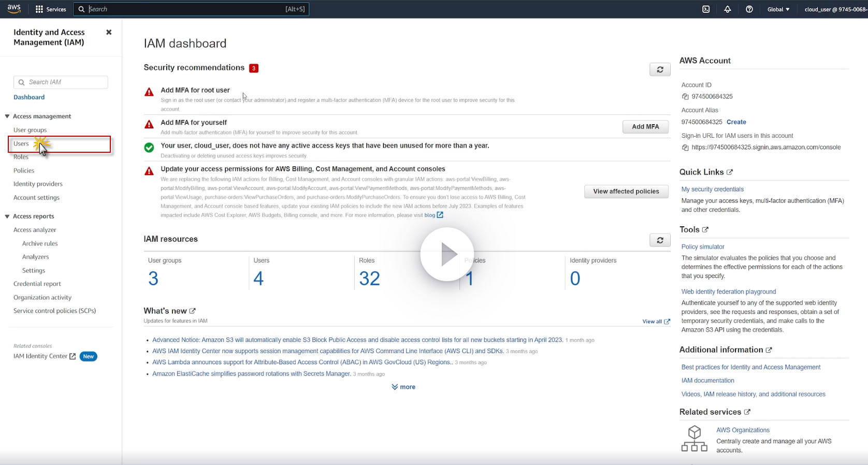Click the warning icon beside Add MFA for yourself

click(149, 124)
